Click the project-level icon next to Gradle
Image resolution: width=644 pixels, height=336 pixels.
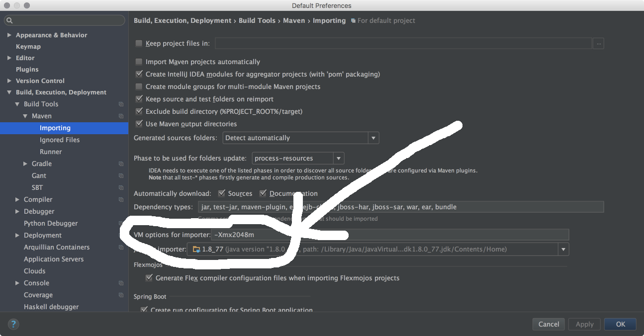click(121, 164)
